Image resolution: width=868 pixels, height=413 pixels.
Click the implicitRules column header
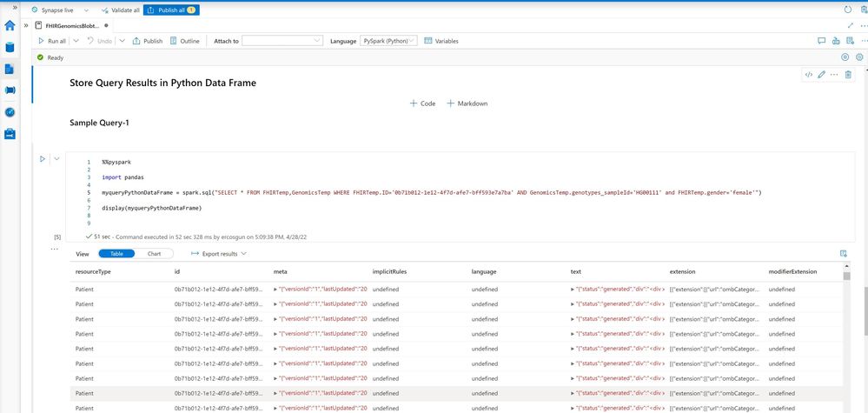tap(390, 272)
